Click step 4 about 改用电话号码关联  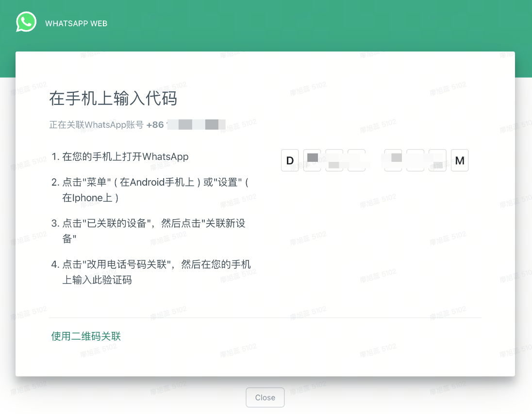(x=151, y=272)
